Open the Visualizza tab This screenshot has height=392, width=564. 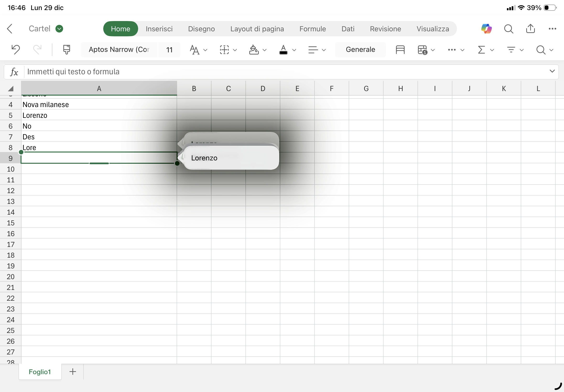coord(433,29)
